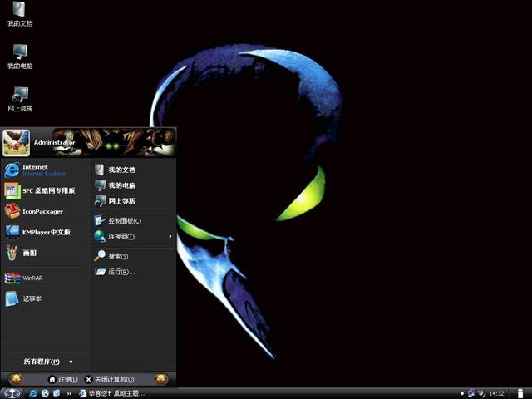Click the 关闭计算机(U) shutdown button

click(x=109, y=379)
